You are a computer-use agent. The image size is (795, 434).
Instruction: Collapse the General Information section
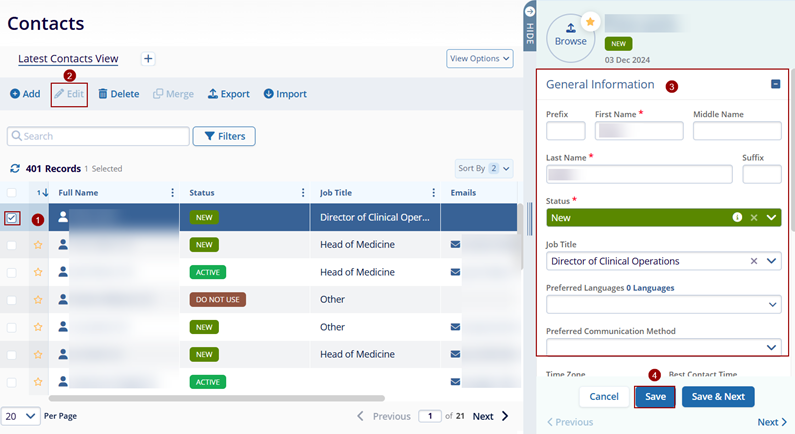776,85
